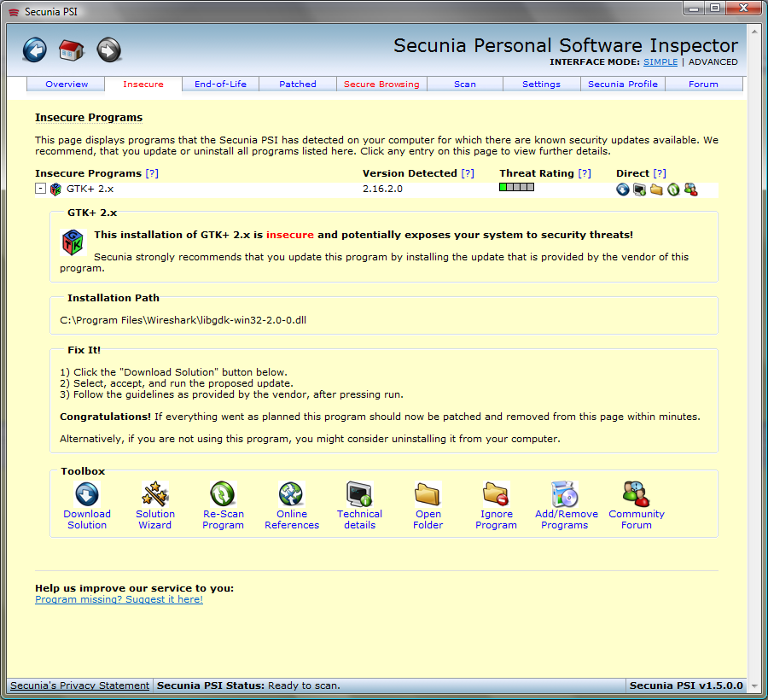Open Add/Remove Programs
This screenshot has width=768, height=700.
tap(564, 494)
